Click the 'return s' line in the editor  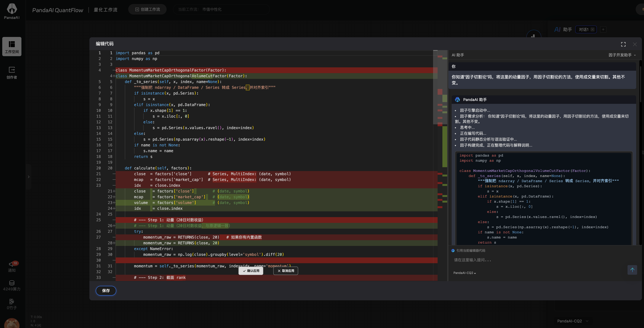click(143, 157)
